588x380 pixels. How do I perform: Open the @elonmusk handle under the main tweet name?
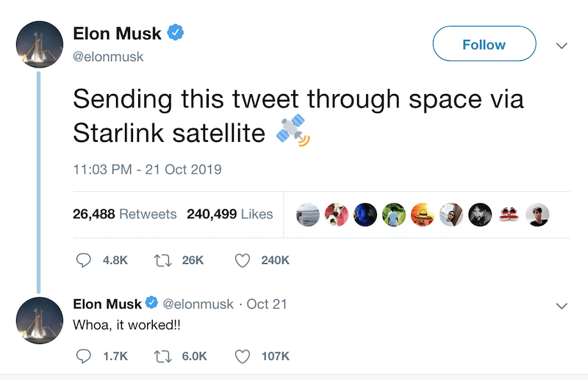[x=108, y=57]
